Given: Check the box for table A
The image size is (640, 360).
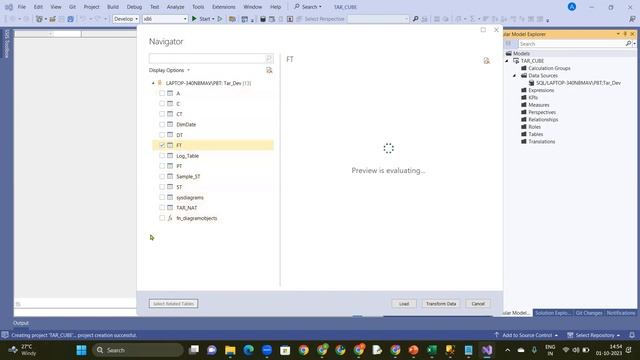Looking at the screenshot, I should (162, 93).
